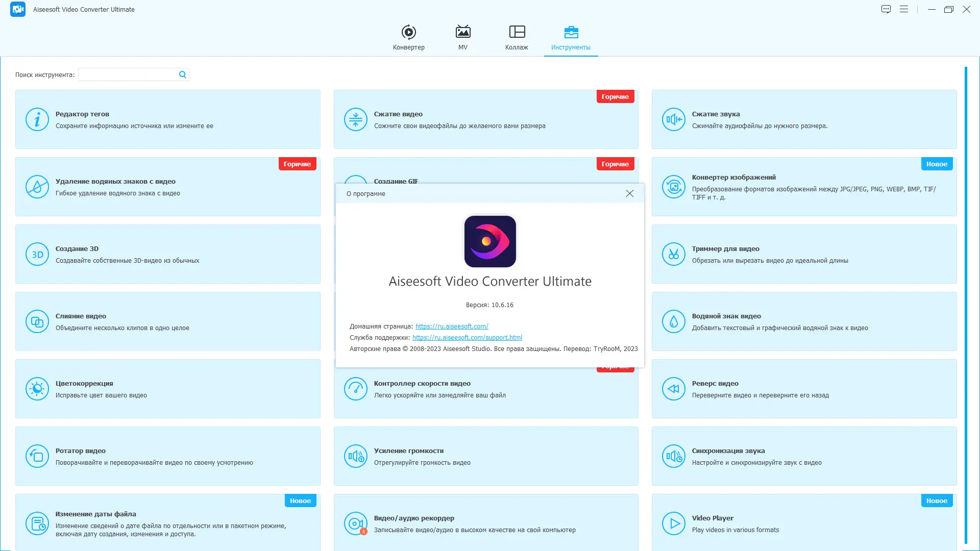This screenshot has width=980, height=551.
Task: Click the Video Player play icon
Action: [x=673, y=523]
